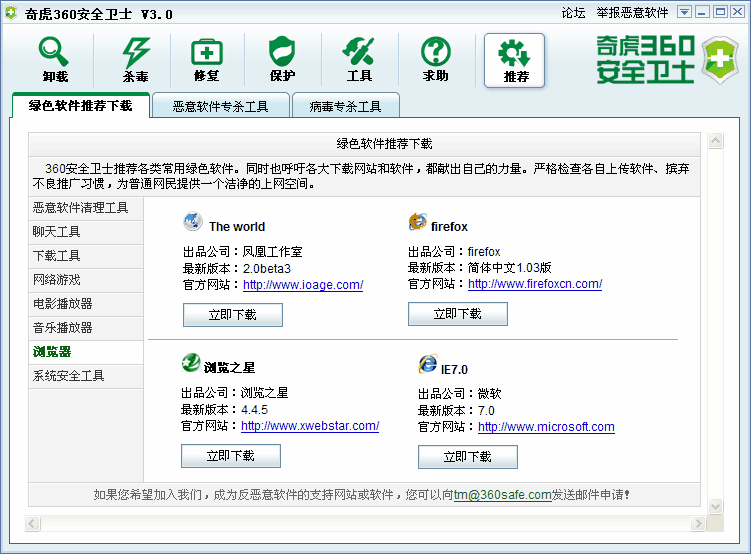Open http://www.firefoxcn.com/ link

point(535,284)
